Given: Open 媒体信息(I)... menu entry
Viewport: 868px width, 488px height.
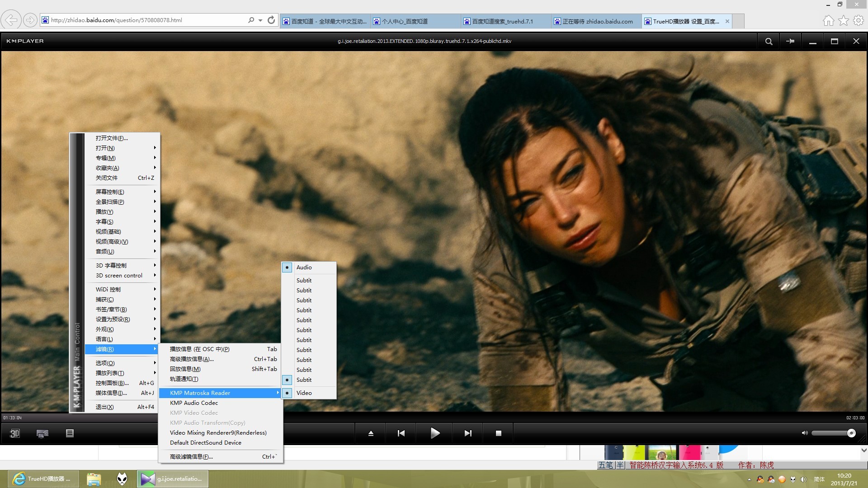Looking at the screenshot, I should tap(122, 393).
